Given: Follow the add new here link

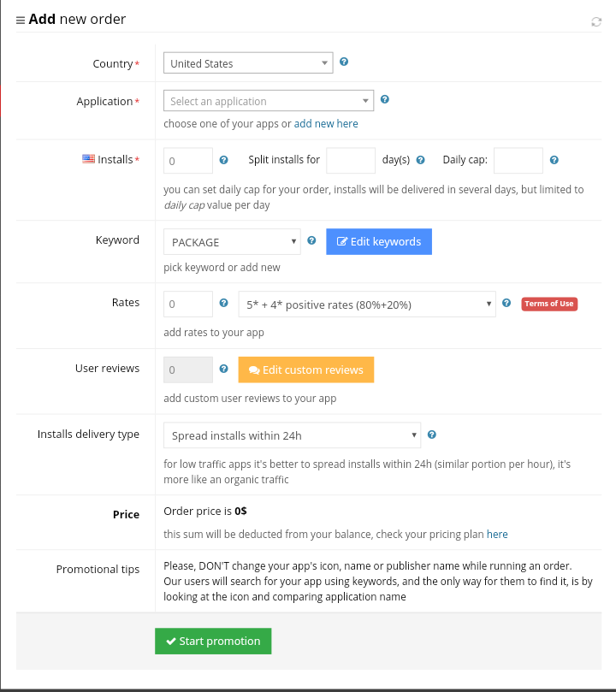Looking at the screenshot, I should tap(326, 123).
